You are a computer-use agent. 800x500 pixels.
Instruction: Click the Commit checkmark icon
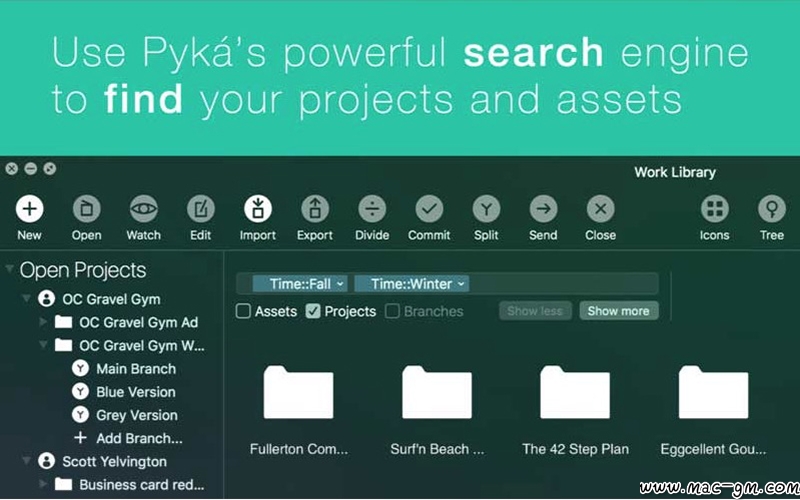coord(430,209)
